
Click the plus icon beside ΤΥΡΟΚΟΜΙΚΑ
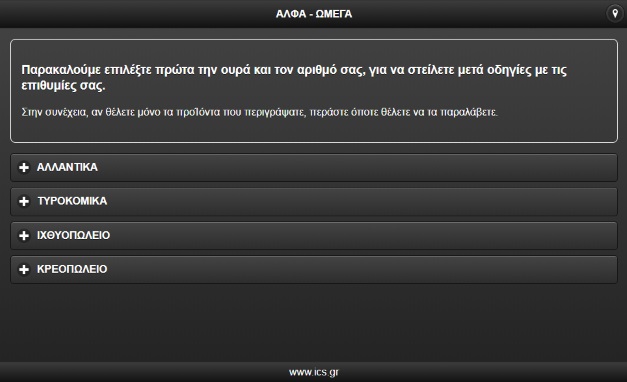[x=24, y=201]
